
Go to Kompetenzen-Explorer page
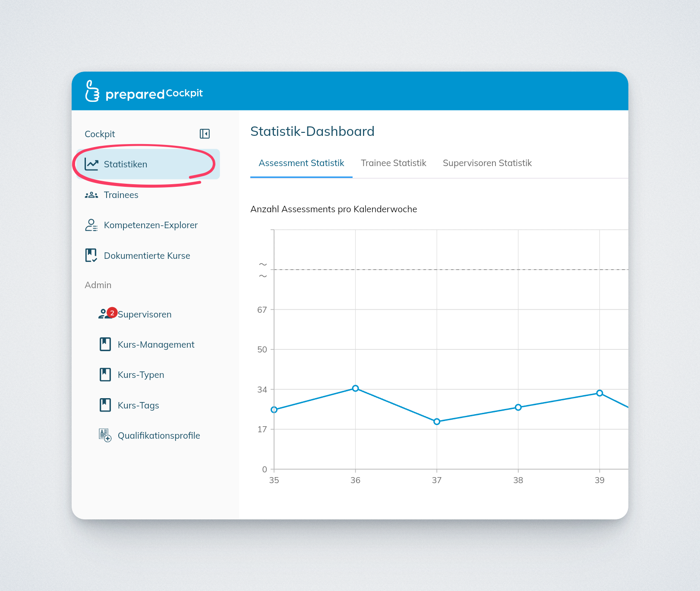click(x=151, y=225)
